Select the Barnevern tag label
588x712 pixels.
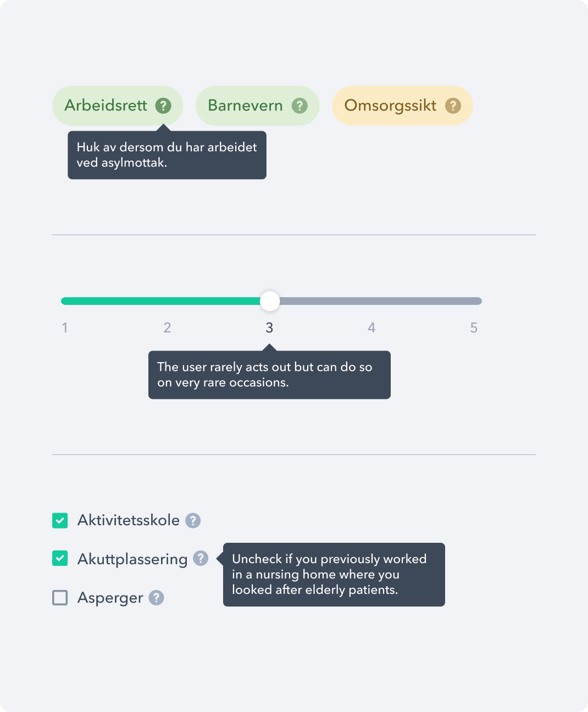(x=245, y=105)
